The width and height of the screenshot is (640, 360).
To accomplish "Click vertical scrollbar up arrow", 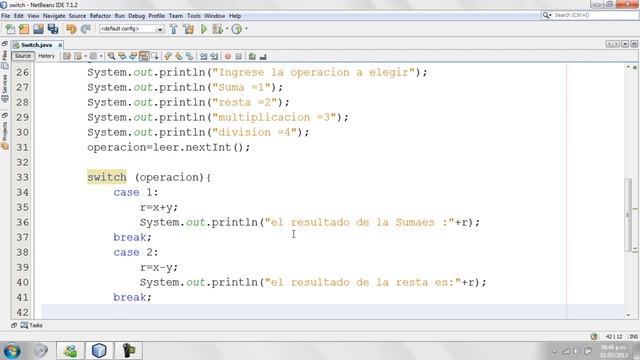I will coord(628,67).
